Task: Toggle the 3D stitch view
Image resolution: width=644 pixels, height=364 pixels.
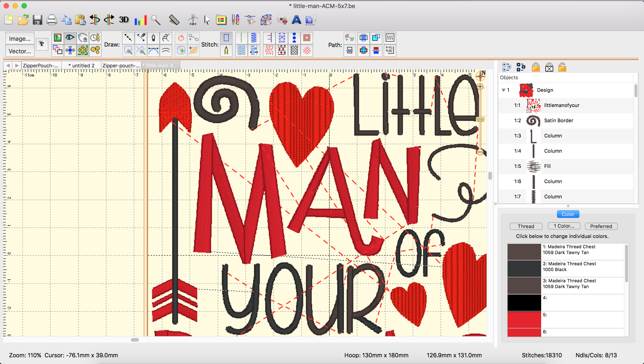Action: tap(124, 20)
